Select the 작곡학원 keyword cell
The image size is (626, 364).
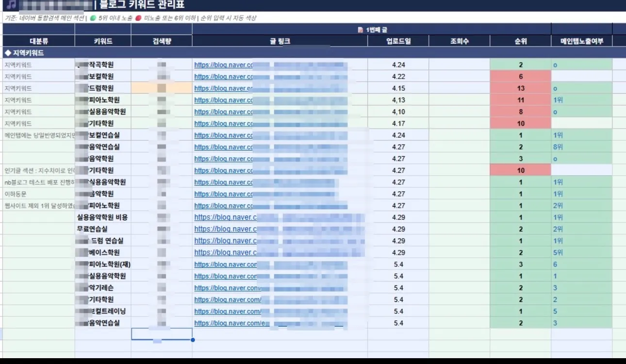click(x=103, y=65)
